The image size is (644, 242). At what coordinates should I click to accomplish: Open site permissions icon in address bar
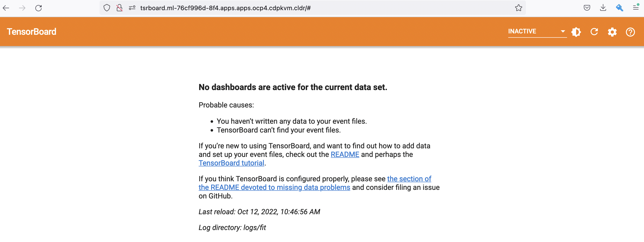click(x=132, y=8)
